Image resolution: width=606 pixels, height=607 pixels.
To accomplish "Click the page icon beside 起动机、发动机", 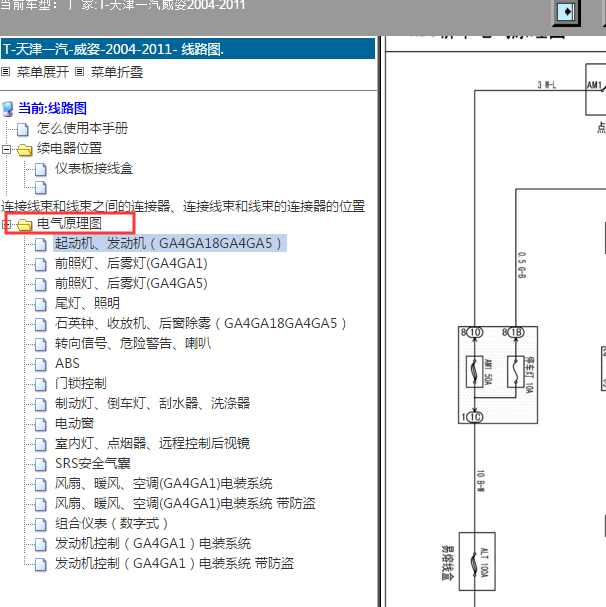I will (x=41, y=244).
